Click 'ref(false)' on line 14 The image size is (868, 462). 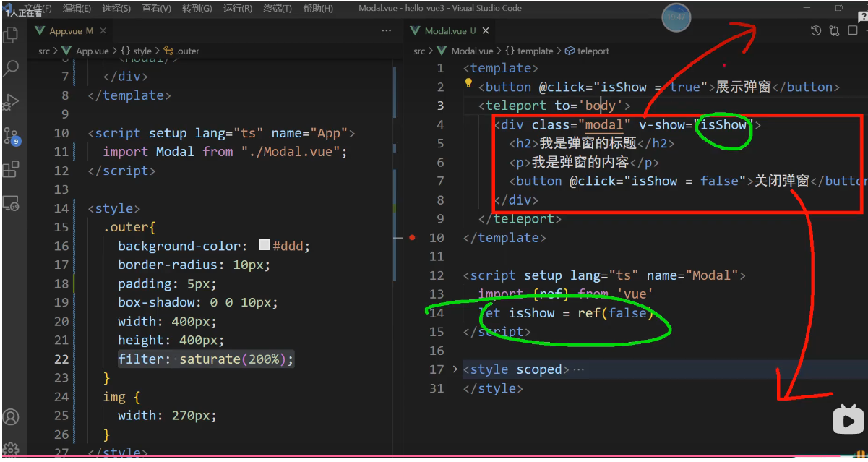pos(615,313)
